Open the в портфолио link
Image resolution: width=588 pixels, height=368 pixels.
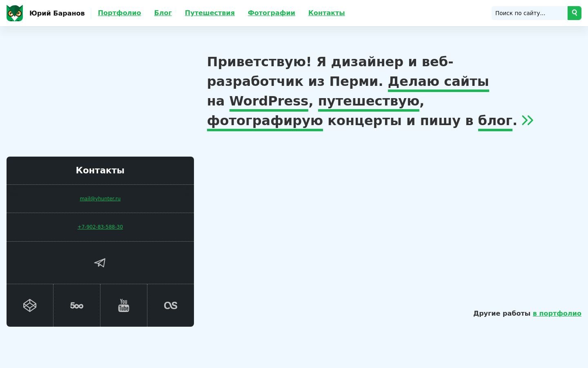pyautogui.click(x=557, y=313)
